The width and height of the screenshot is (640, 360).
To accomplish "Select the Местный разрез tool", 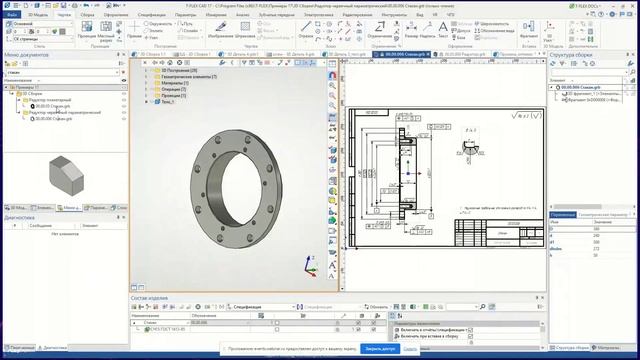I will click(x=106, y=31).
